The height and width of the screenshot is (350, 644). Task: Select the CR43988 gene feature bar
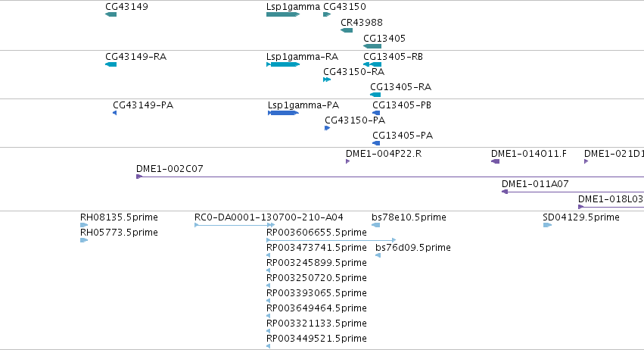(x=347, y=30)
